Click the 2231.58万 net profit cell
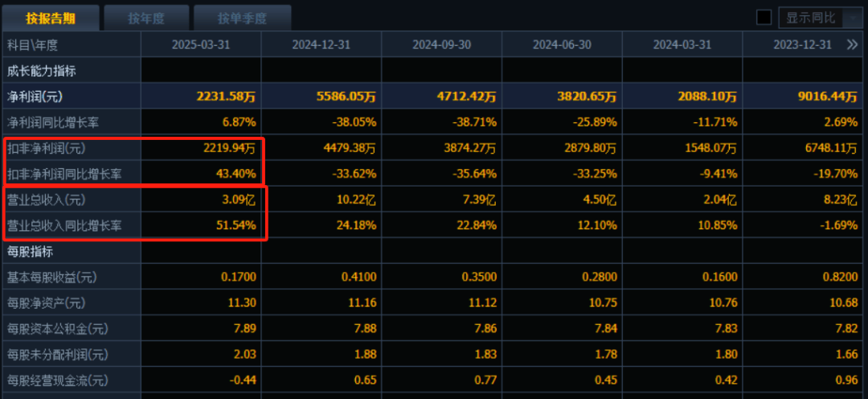 pos(226,97)
